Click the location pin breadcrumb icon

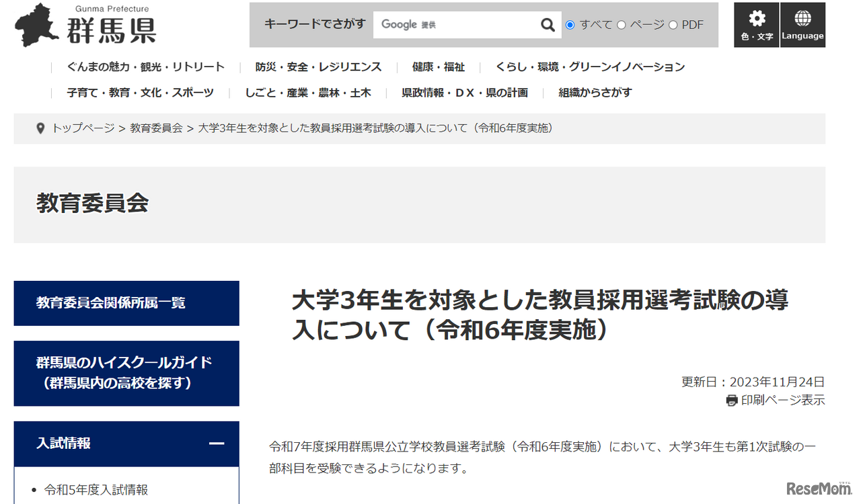click(40, 128)
